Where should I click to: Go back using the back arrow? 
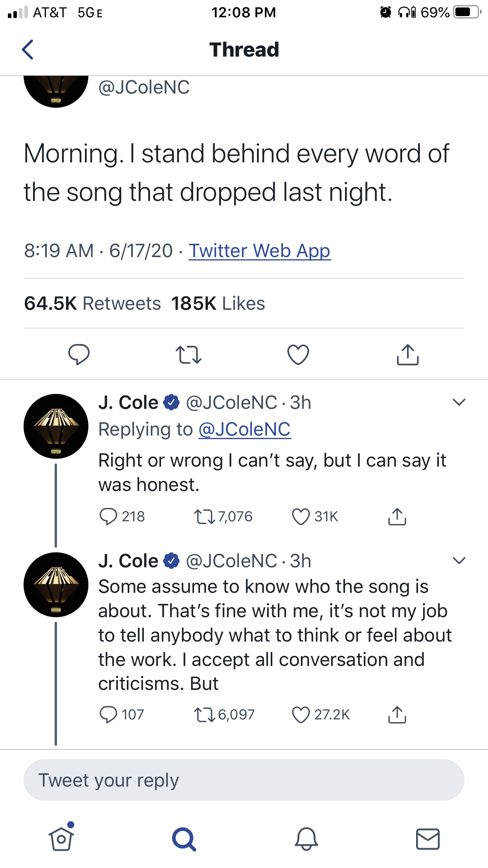click(28, 50)
